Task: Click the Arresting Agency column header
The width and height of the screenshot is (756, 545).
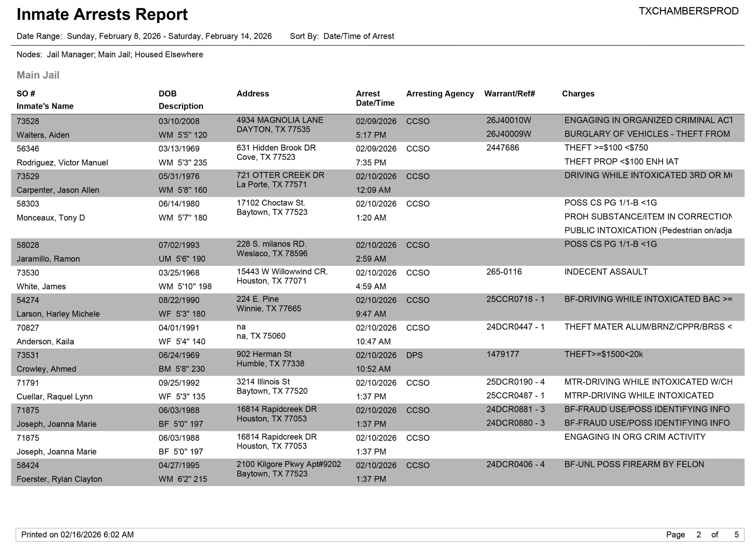Action: pyautogui.click(x=440, y=94)
